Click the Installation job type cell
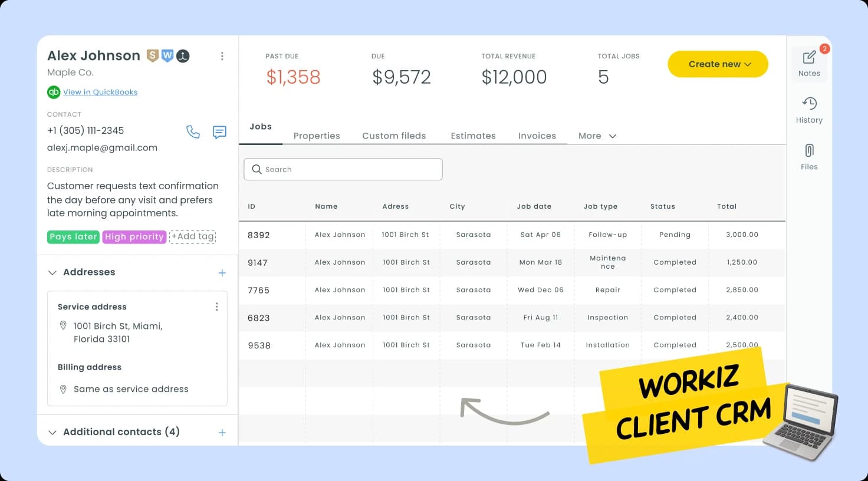The height and width of the screenshot is (481, 868). (608, 345)
